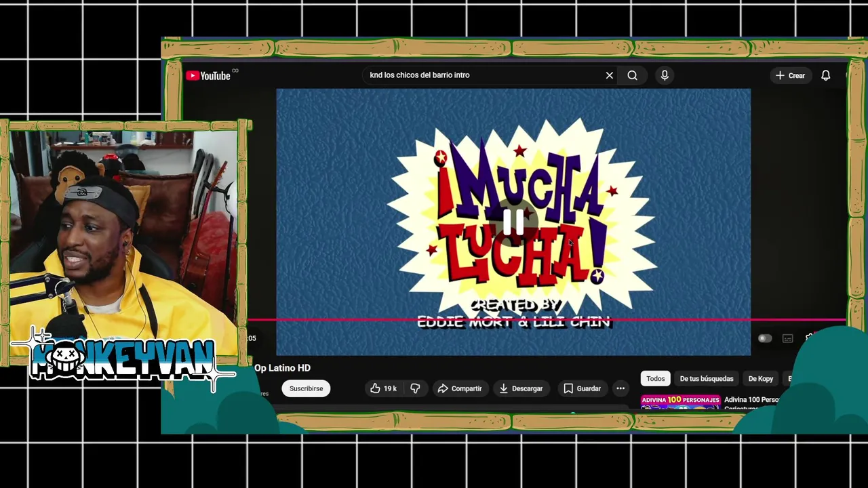The width and height of the screenshot is (868, 488).
Task: Seek along the red progress bar
Action: point(547,319)
